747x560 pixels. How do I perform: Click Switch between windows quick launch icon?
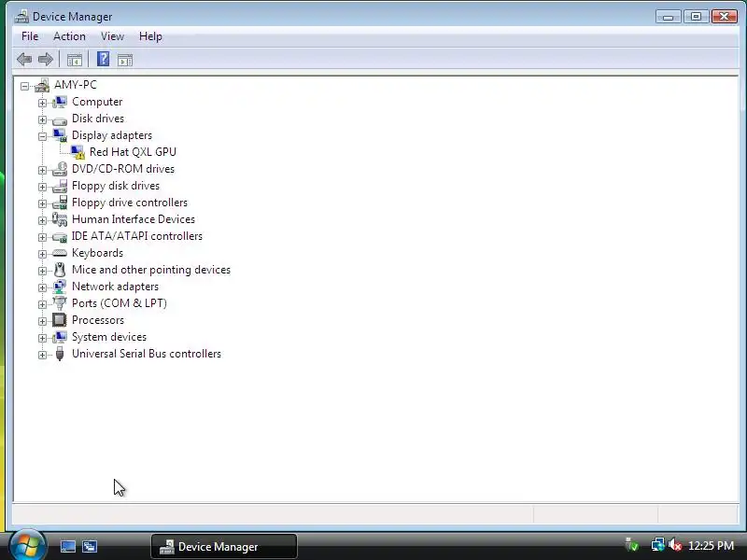coord(90,546)
